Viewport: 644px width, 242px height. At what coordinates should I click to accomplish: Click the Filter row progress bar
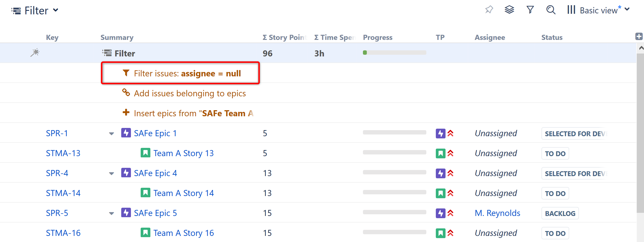pyautogui.click(x=394, y=53)
